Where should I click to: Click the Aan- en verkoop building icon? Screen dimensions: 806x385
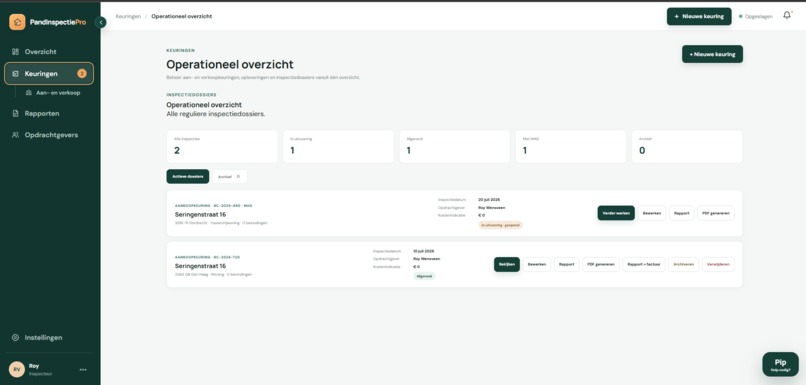click(29, 93)
